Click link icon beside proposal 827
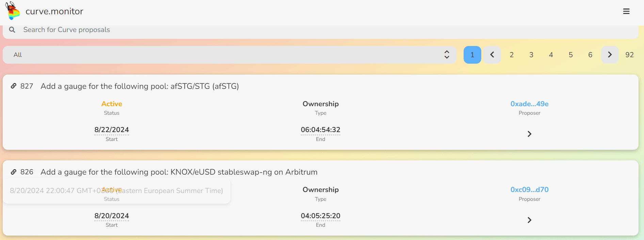Screen dimensions: 644x240 [14, 86]
